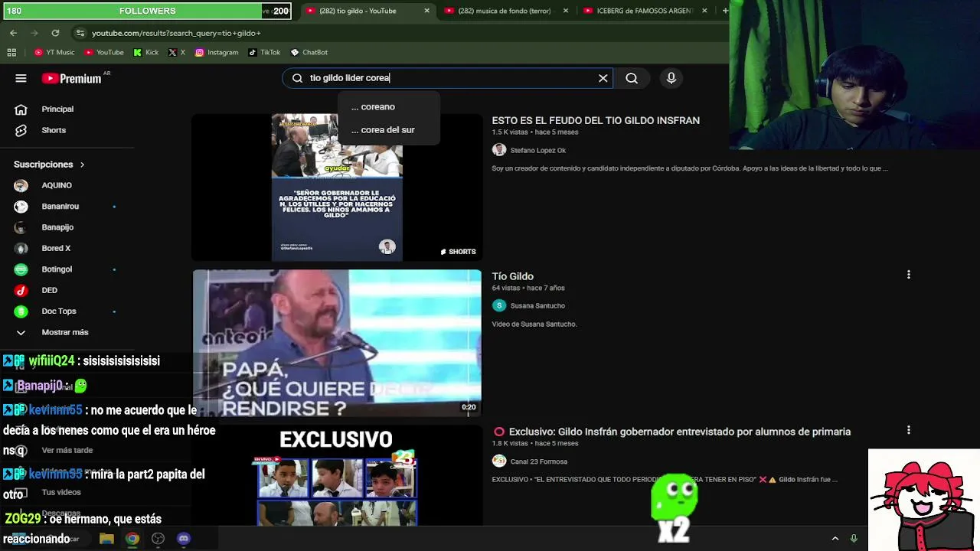
Task: Open the 'Tío Gildo' video title
Action: pos(513,276)
